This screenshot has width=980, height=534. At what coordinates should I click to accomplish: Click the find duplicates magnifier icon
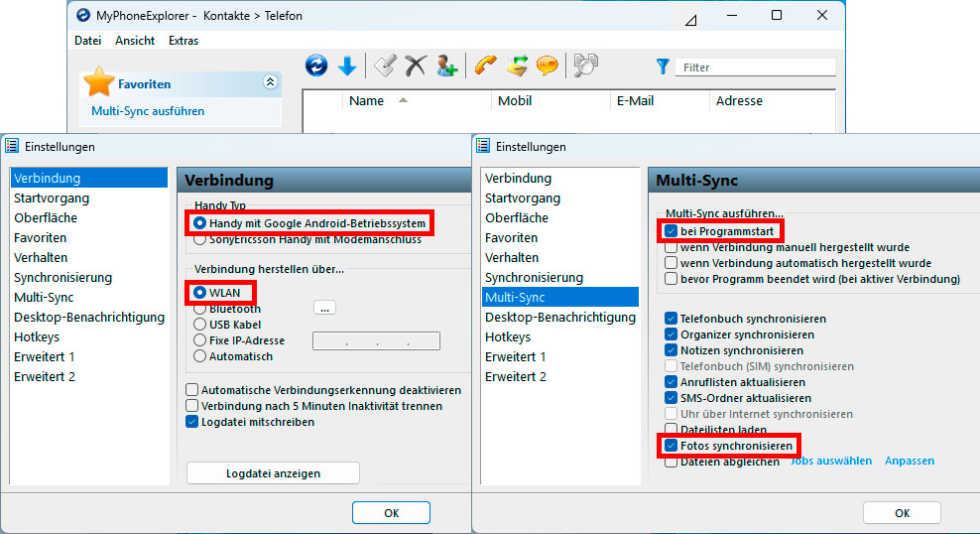coord(585,66)
